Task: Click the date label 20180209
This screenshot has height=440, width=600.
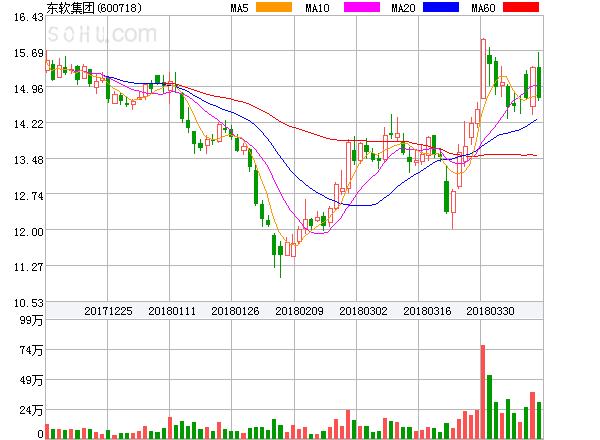Action: tap(299, 311)
